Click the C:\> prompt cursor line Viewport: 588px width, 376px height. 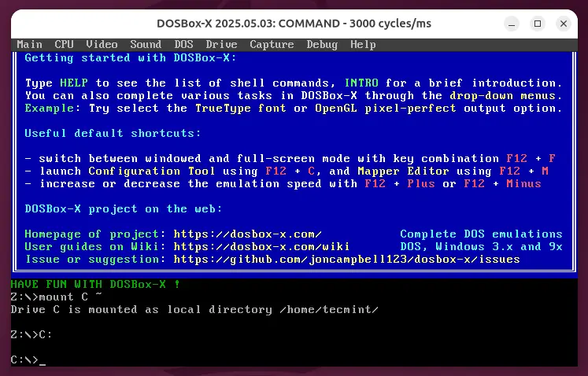point(28,360)
